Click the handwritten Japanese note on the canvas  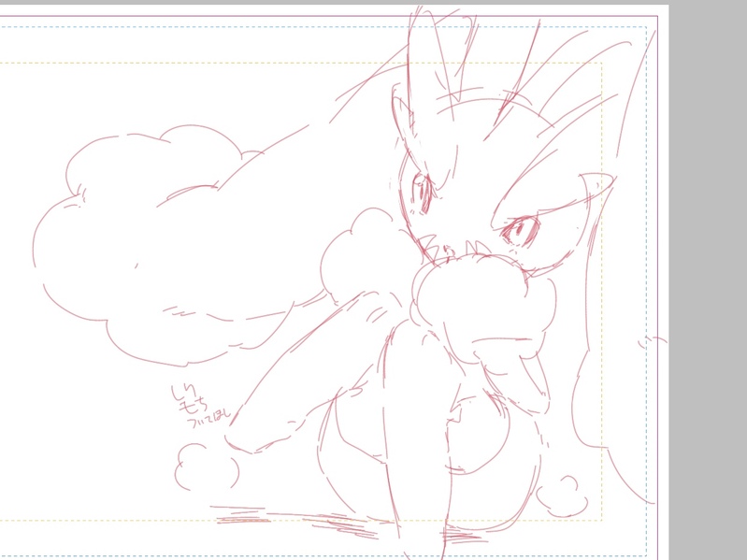[x=201, y=407]
